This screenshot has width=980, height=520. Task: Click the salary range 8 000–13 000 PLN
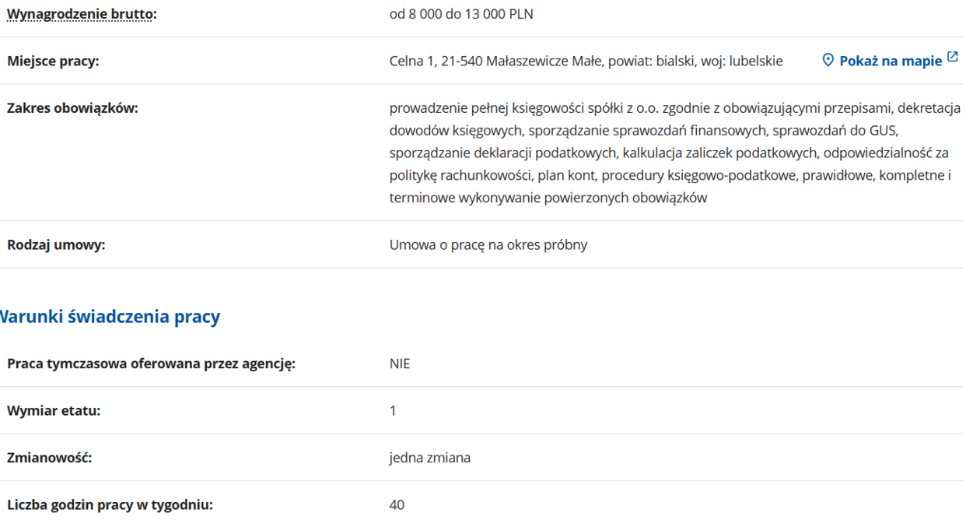461,14
